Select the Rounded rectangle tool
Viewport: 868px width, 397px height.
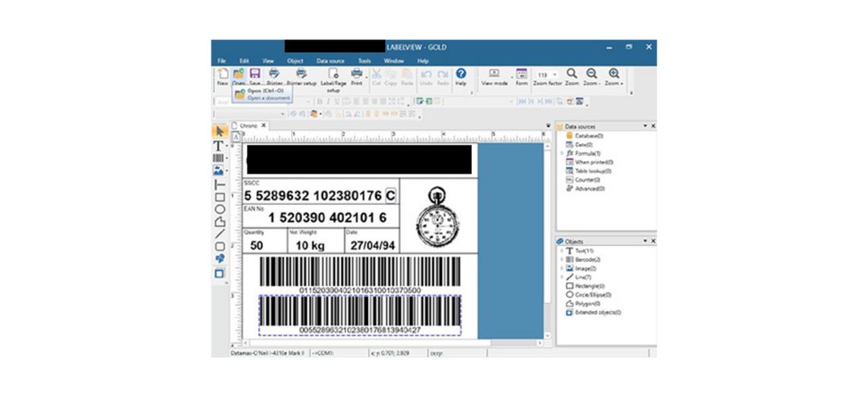pyautogui.click(x=219, y=247)
